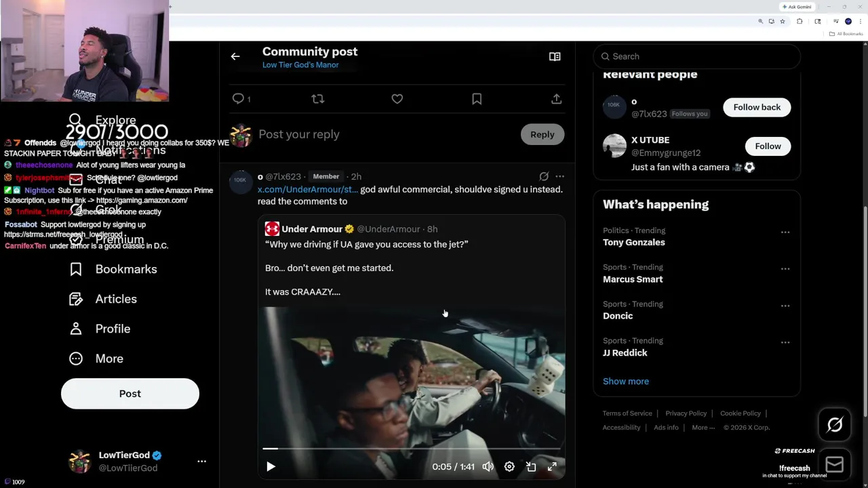Go to Profile in the sidebar

tap(100, 329)
